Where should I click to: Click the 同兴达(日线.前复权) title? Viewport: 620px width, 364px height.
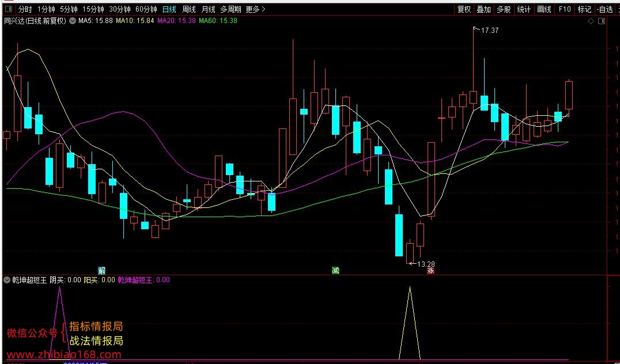[35, 21]
